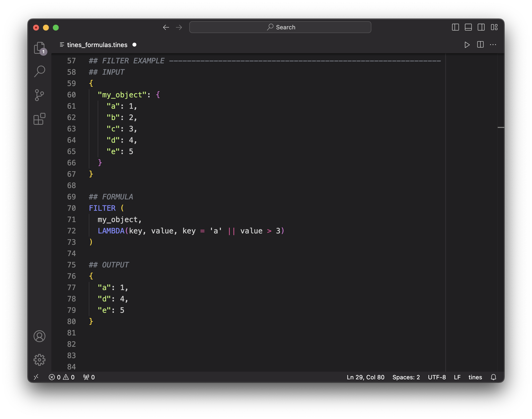Click the minimap slider mark
This screenshot has width=532, height=419.
click(501, 127)
